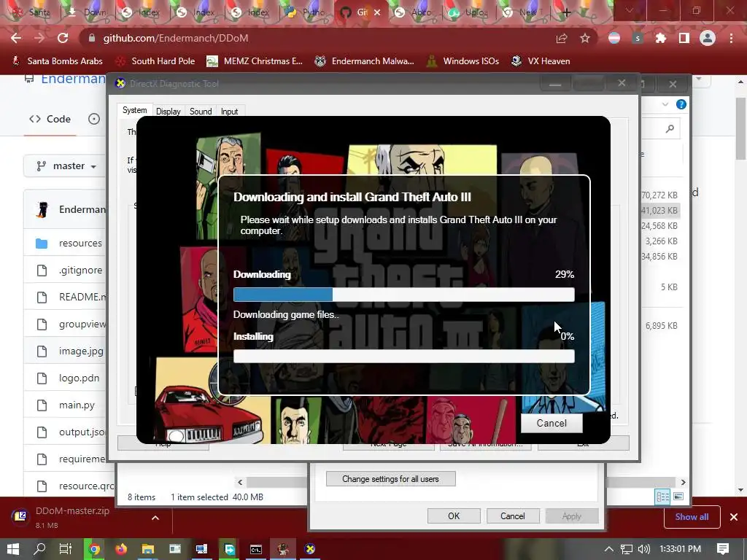Open the Chrome extensions puzzle icon
The width and height of the screenshot is (747, 560).
click(661, 38)
